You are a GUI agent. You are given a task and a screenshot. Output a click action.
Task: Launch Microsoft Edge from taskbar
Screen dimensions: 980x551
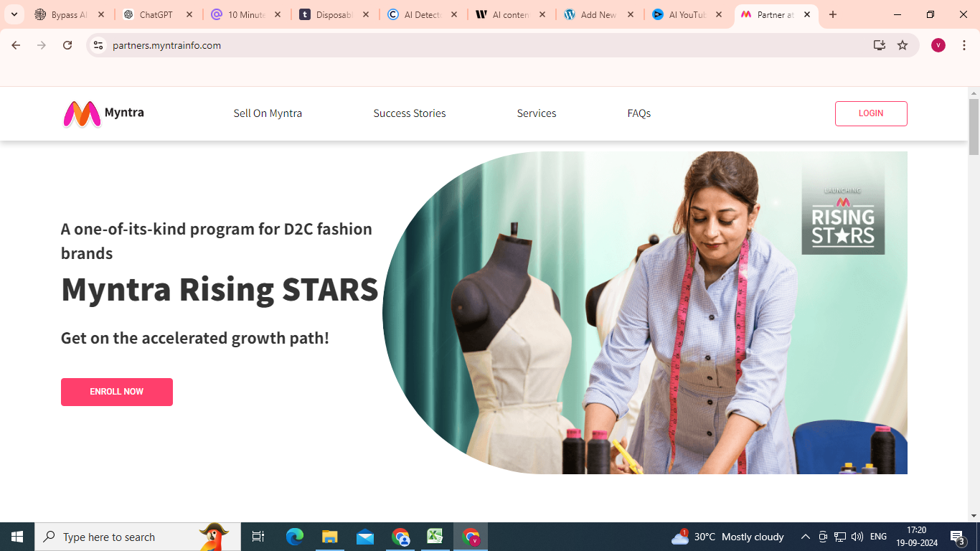click(x=295, y=537)
